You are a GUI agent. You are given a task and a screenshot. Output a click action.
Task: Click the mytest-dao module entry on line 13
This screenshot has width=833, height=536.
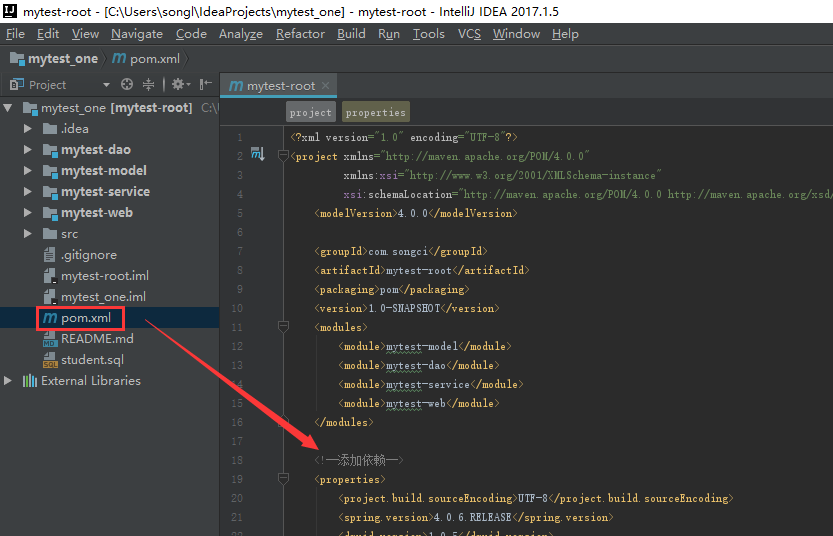click(416, 365)
